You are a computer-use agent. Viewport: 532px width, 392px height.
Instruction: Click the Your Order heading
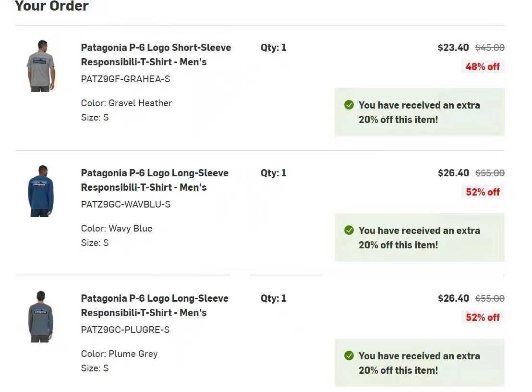(52, 6)
